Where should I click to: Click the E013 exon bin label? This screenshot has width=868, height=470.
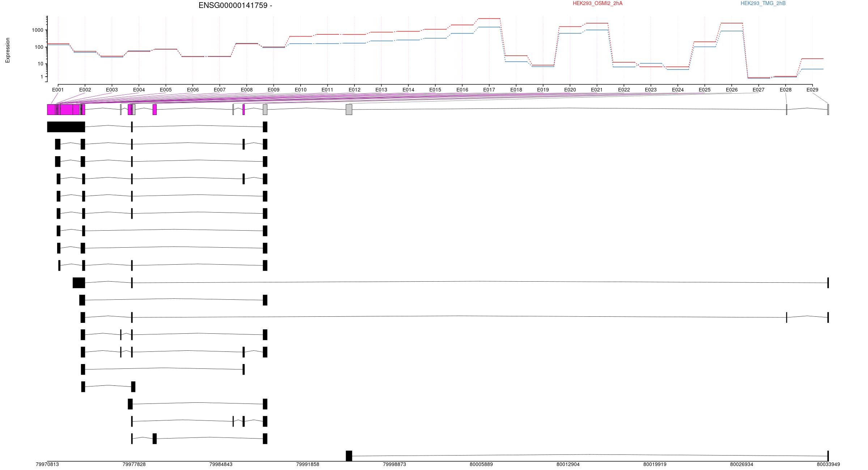(x=381, y=90)
